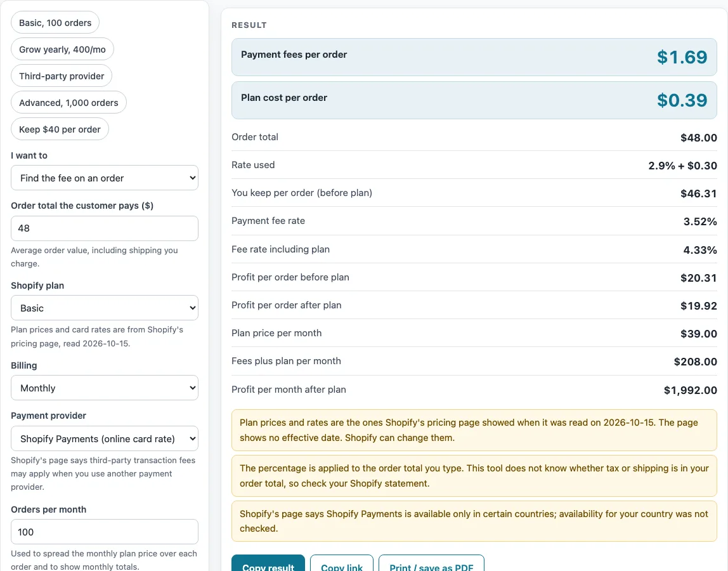Click the $19.92 profit after plan value
Viewport: 728px width, 571px height.
(699, 306)
